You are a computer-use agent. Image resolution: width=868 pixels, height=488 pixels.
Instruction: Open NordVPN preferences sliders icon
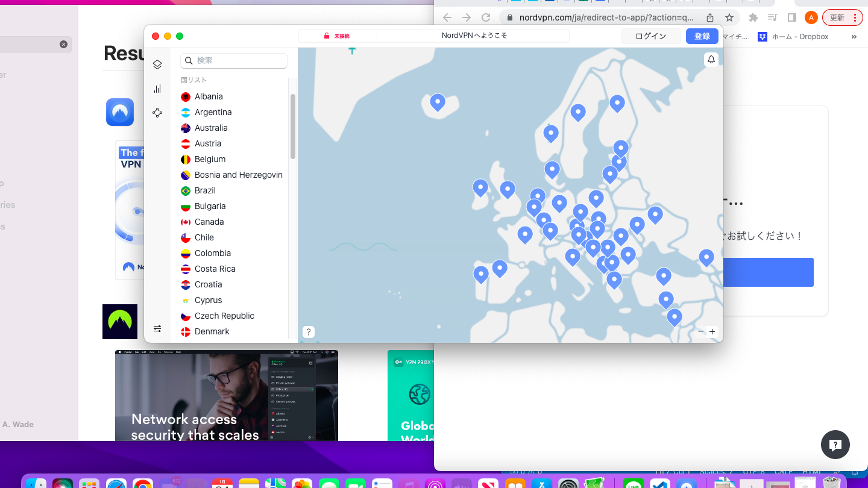tap(157, 328)
